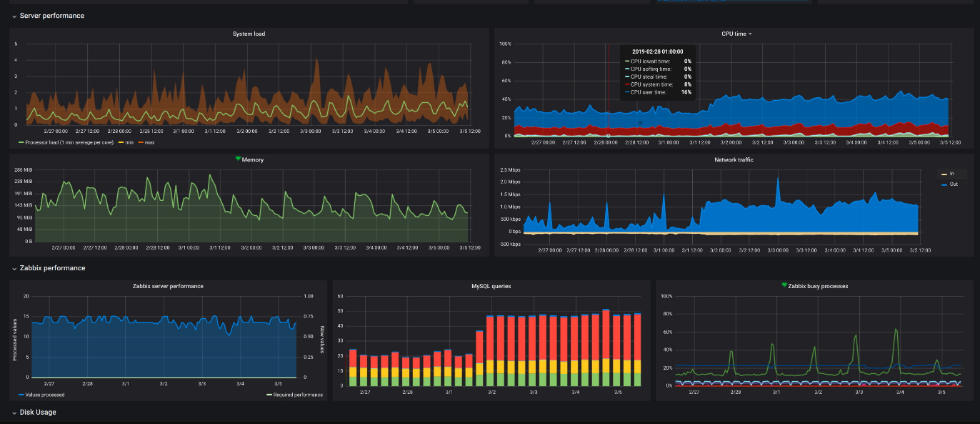Expand the Disk Usage row chevron
This screenshot has width=980, height=424.
(x=14, y=413)
